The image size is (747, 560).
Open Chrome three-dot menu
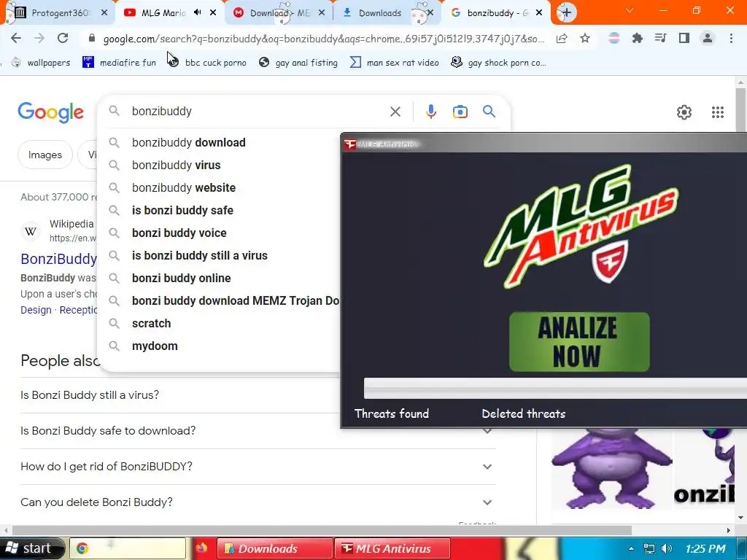[x=731, y=38]
